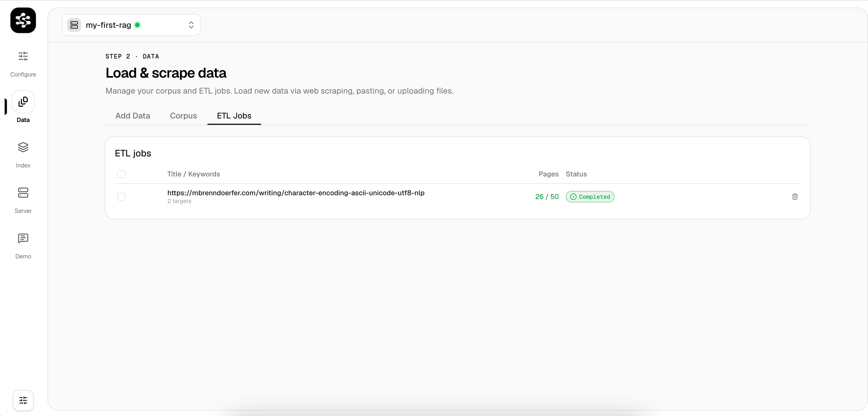Switch to the Corpus tab
The width and height of the screenshot is (868, 416).
pos(183,116)
